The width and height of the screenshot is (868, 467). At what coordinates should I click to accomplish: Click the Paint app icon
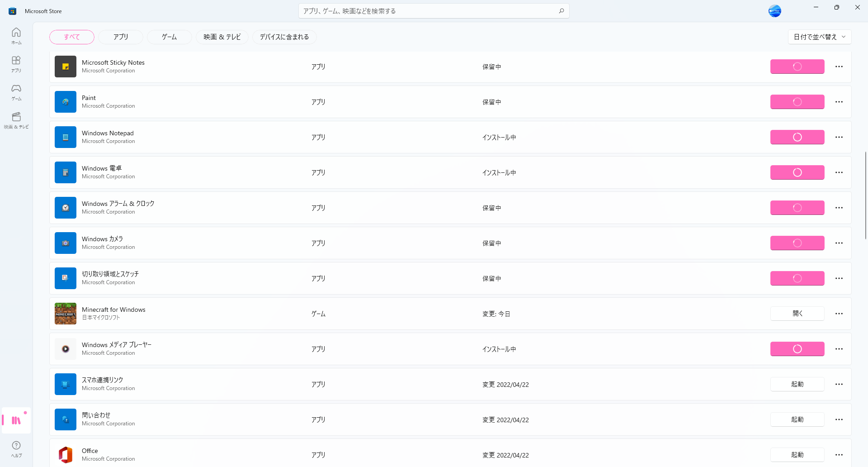coord(66,102)
